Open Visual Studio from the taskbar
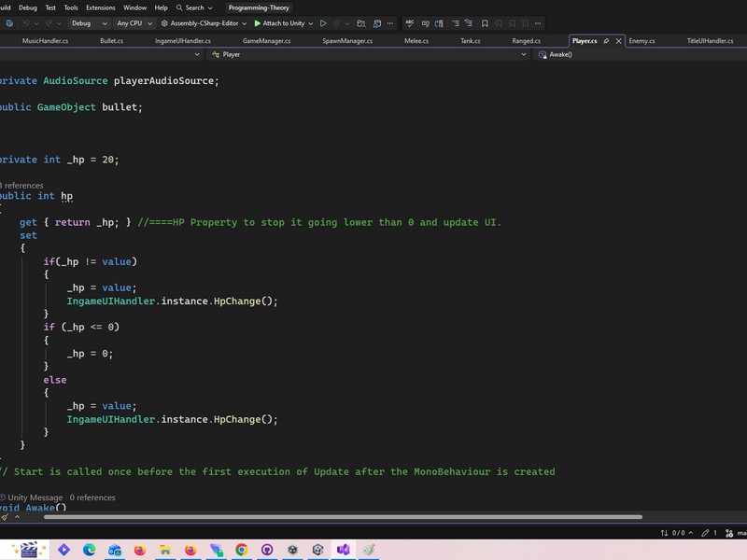The height and width of the screenshot is (560, 747). pos(344,550)
